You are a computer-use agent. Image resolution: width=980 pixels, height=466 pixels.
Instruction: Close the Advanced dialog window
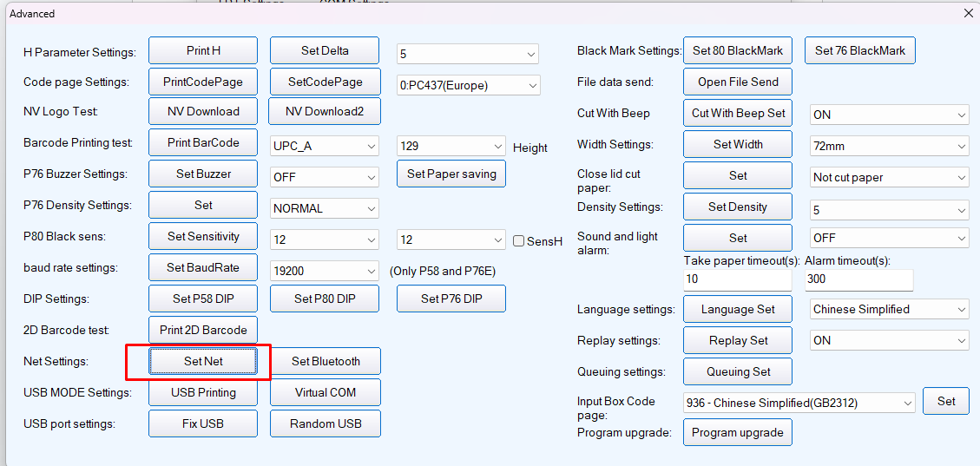click(968, 13)
